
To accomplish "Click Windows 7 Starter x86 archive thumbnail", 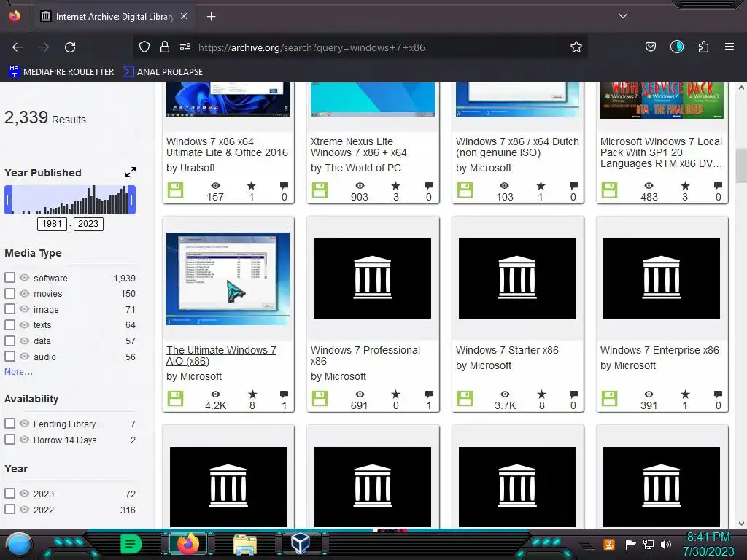I will (x=517, y=279).
